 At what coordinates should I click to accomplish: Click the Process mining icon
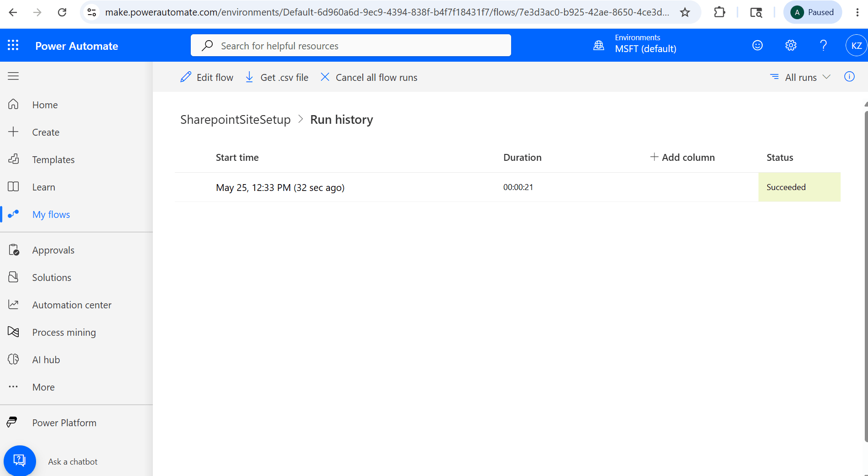pyautogui.click(x=14, y=332)
